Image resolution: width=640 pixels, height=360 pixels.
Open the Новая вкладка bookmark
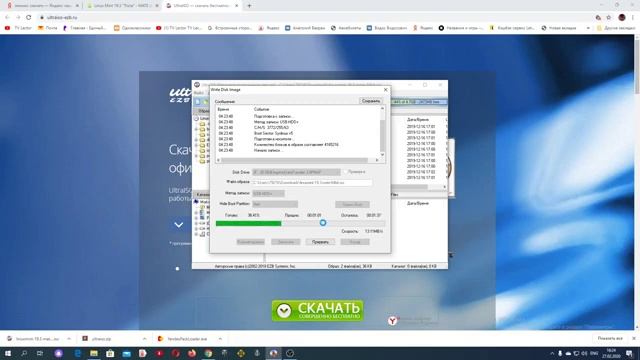[x=559, y=28]
